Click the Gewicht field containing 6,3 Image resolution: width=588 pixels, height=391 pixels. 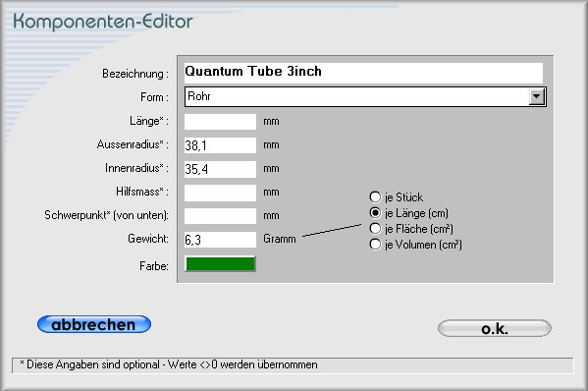coord(220,240)
